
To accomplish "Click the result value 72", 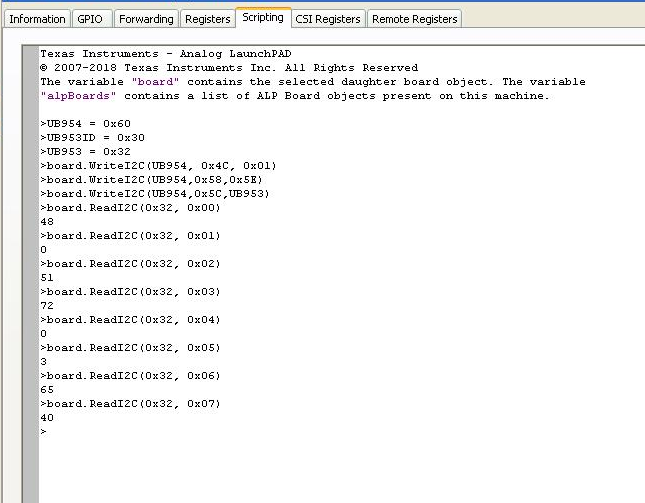I will point(47,306).
